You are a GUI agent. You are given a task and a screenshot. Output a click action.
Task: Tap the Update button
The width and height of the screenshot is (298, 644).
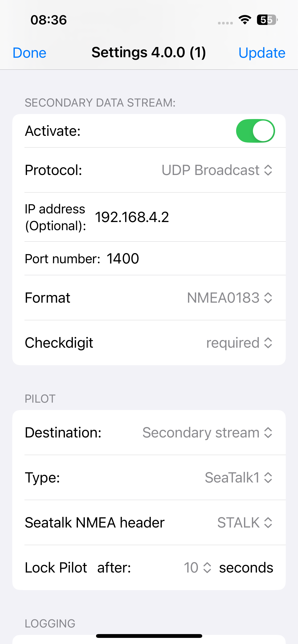(x=262, y=53)
